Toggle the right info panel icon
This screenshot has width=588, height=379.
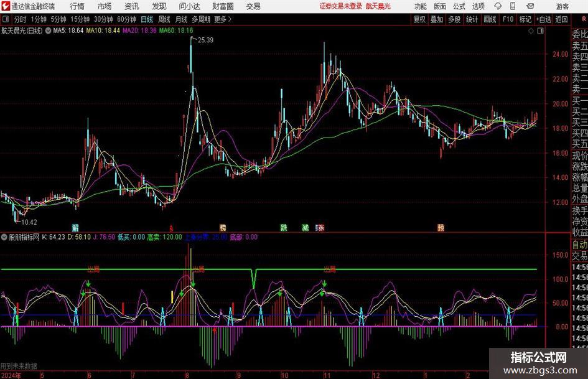tap(540, 30)
